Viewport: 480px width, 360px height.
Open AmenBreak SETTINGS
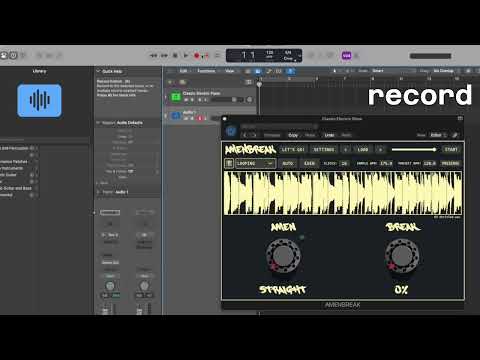pyautogui.click(x=324, y=150)
